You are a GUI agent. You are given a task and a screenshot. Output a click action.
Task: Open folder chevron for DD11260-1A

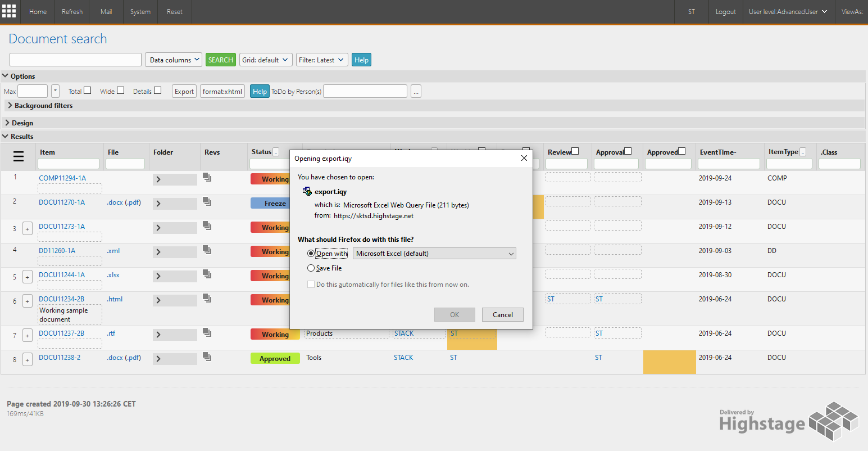175,252
